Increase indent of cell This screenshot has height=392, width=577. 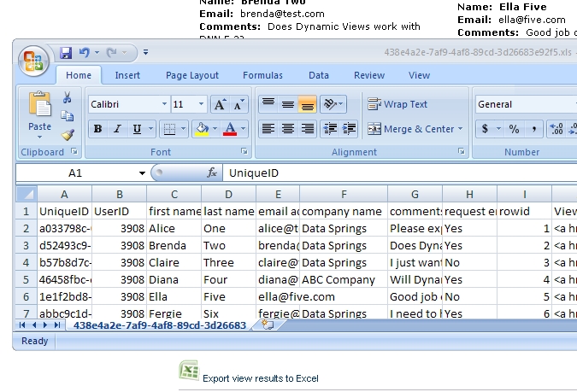click(349, 129)
